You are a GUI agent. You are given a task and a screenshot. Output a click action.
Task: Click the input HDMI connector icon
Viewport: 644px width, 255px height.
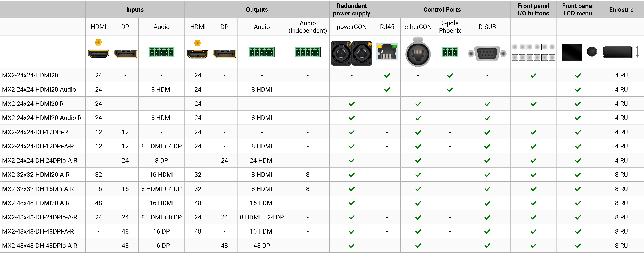point(99,53)
